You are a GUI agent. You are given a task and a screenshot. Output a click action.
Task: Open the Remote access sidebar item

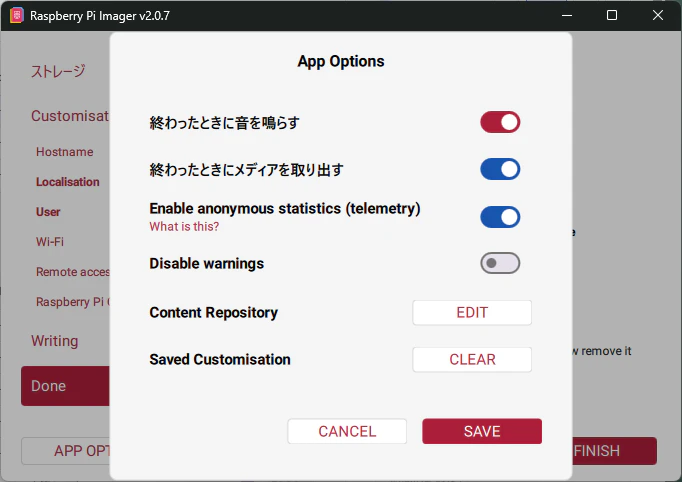73,272
